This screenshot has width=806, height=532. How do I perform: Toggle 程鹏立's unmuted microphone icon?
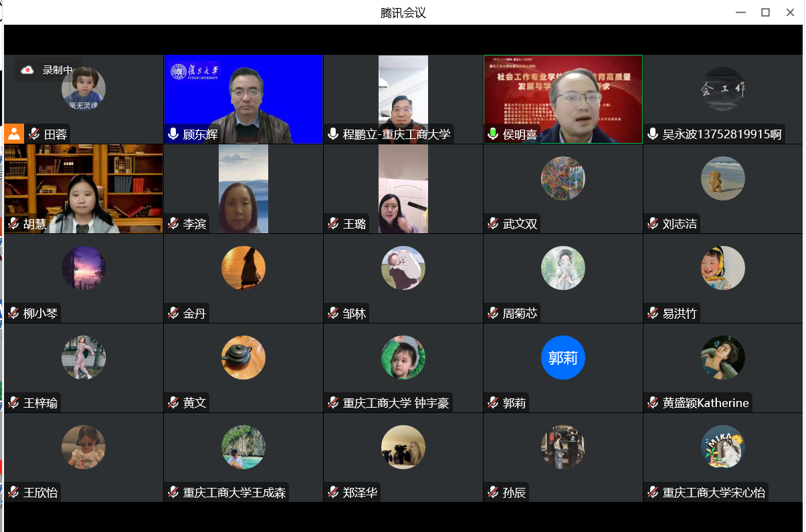point(332,133)
